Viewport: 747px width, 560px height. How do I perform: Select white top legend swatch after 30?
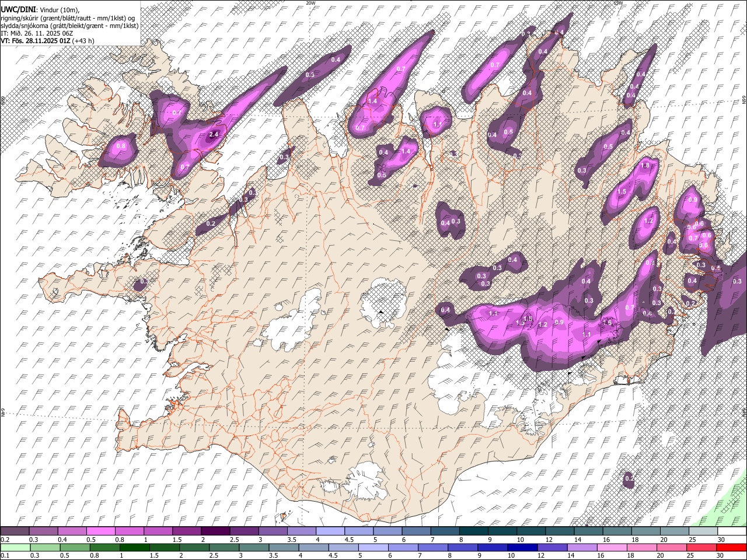click(x=732, y=531)
